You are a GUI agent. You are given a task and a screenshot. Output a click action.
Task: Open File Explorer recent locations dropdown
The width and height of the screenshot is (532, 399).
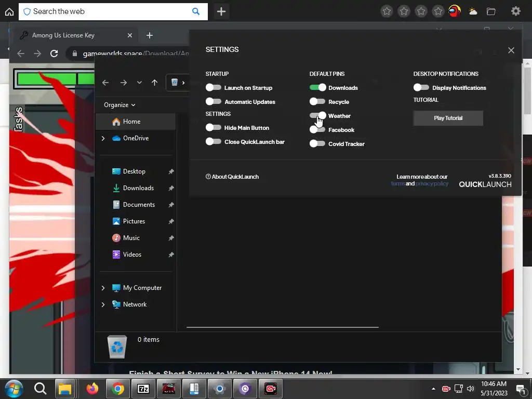[139, 83]
